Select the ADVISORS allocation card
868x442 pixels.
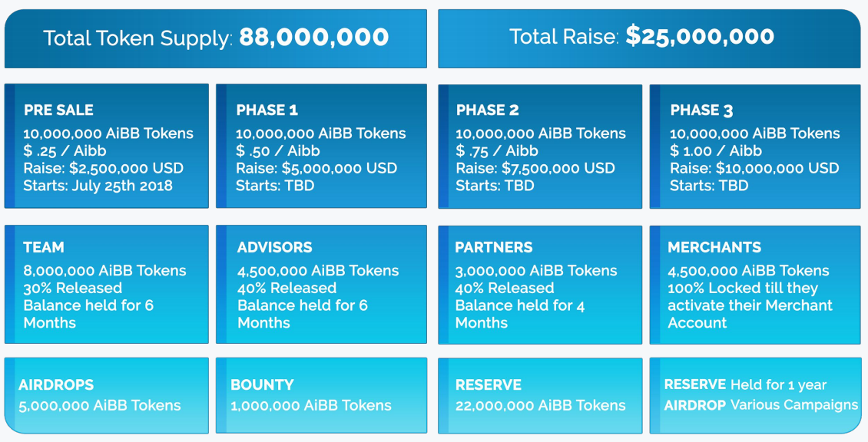(x=321, y=284)
